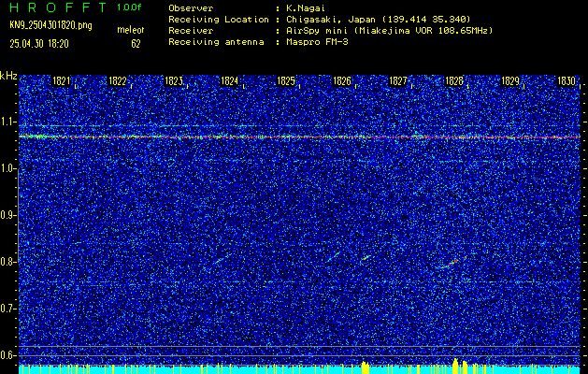This screenshot has width=588, height=374.
Task: Click the meteor count label
Action: click(x=131, y=30)
